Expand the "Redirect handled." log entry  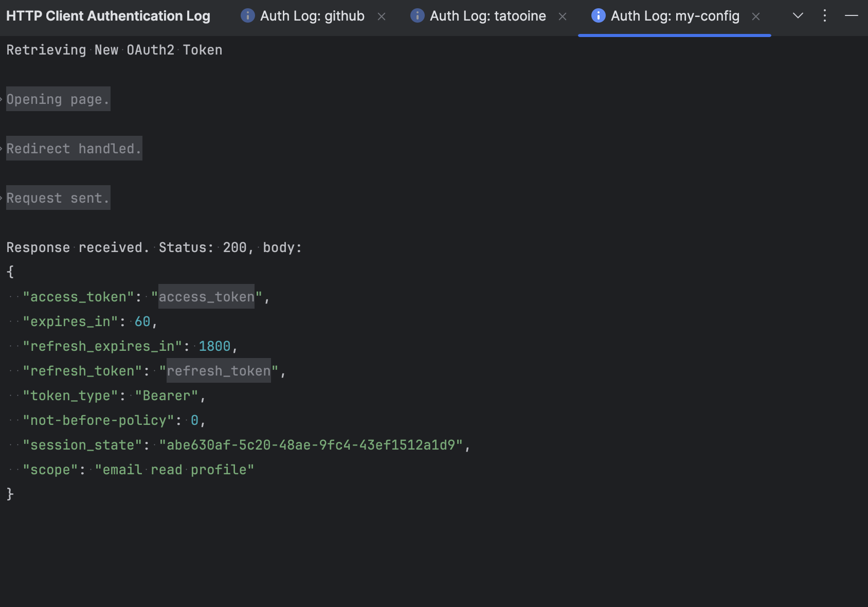pyautogui.click(x=3, y=148)
